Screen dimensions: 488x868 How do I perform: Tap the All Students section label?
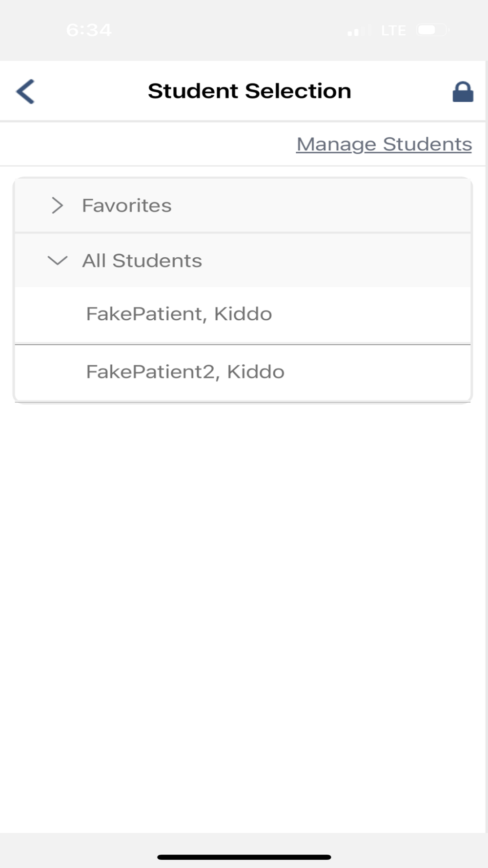pyautogui.click(x=142, y=261)
